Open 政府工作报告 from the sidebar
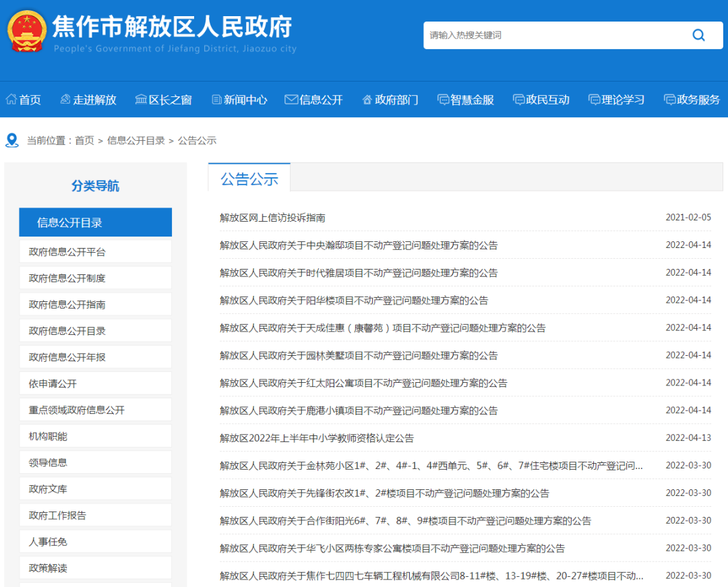This screenshot has width=728, height=587. coord(57,516)
